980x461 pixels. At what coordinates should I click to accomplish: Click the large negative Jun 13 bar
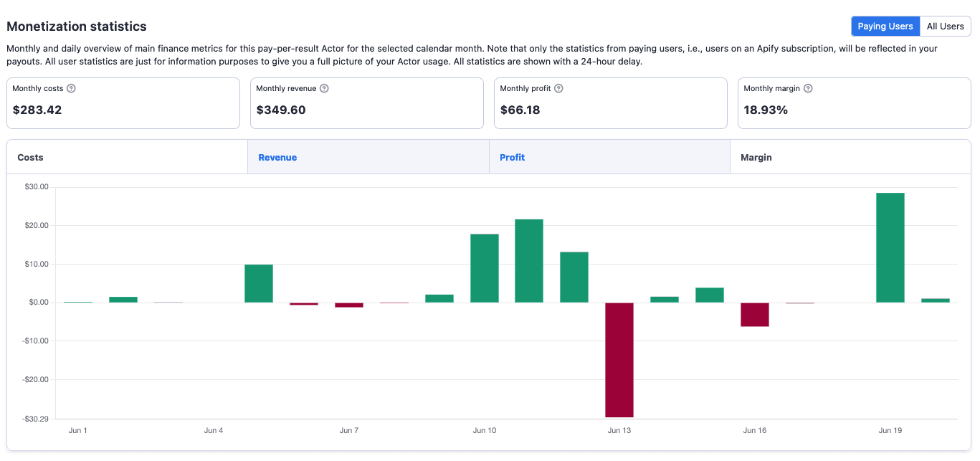point(619,360)
